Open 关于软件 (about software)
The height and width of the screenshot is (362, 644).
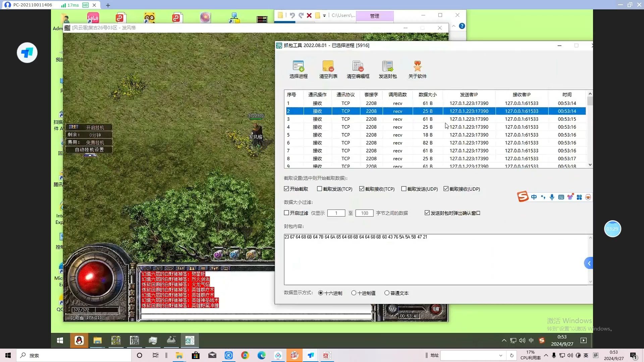click(417, 70)
